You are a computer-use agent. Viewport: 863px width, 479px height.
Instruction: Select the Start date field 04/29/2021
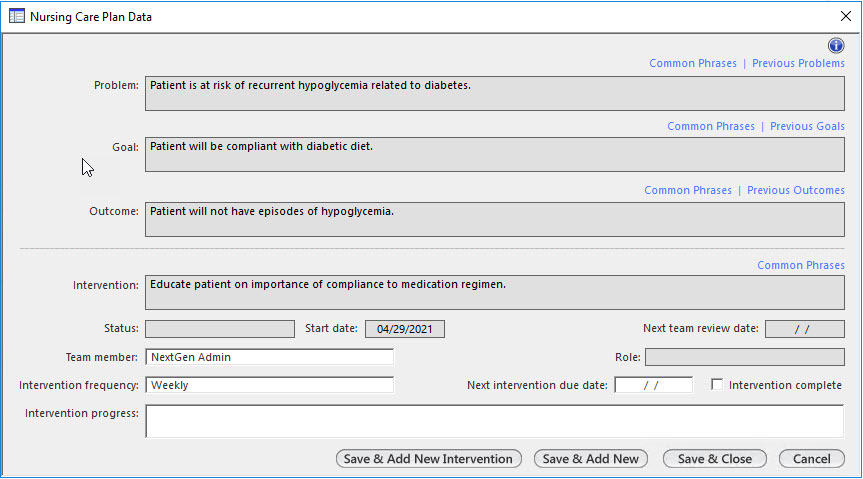(x=405, y=329)
